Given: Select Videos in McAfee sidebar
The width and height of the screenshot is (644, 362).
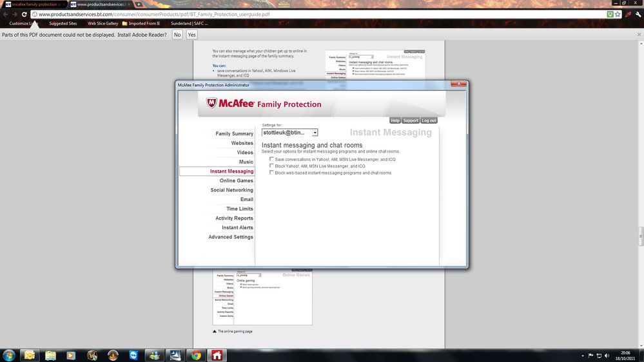Looking at the screenshot, I should pos(245,152).
